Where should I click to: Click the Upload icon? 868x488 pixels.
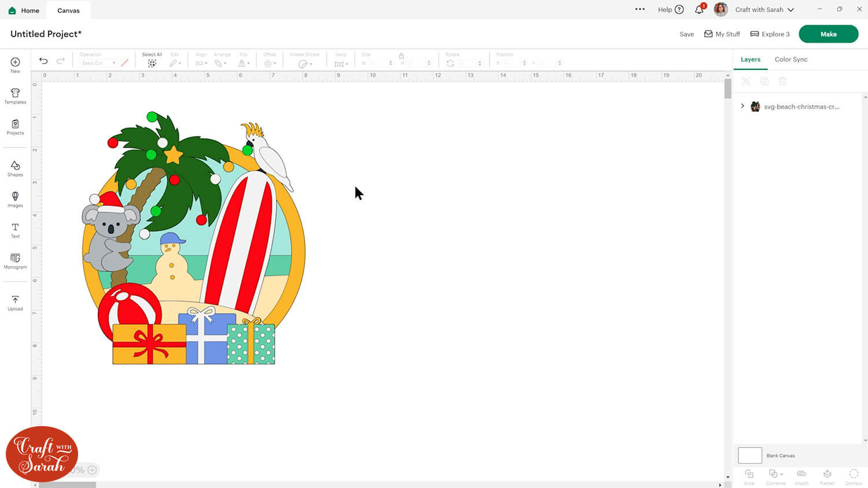coord(15,303)
